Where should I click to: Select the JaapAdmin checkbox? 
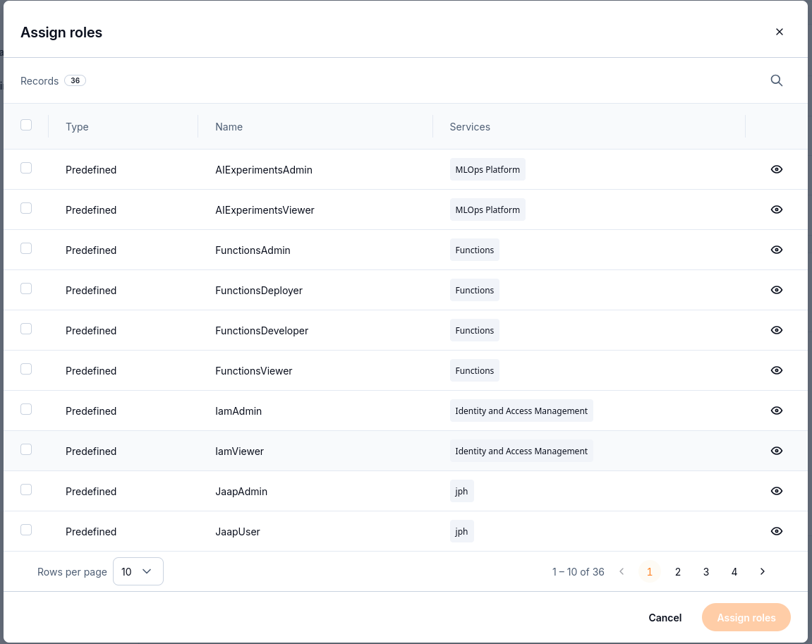pyautogui.click(x=26, y=490)
